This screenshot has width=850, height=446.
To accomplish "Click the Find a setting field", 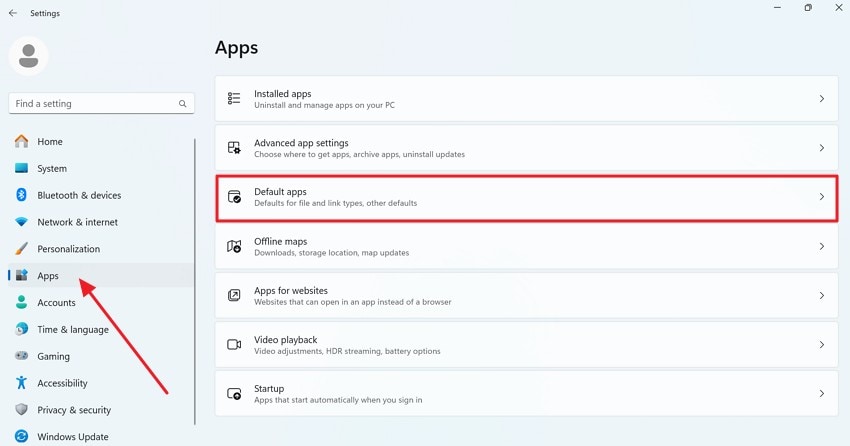I will pos(101,104).
